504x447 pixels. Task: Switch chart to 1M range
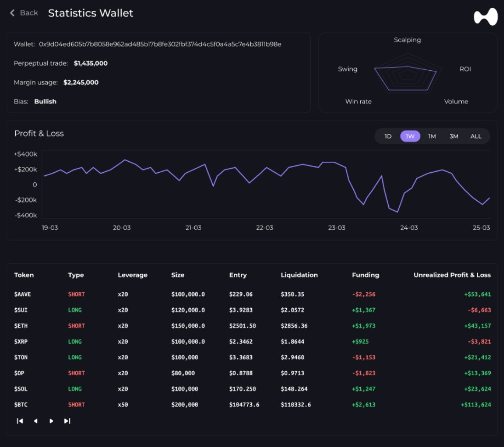[x=432, y=136]
